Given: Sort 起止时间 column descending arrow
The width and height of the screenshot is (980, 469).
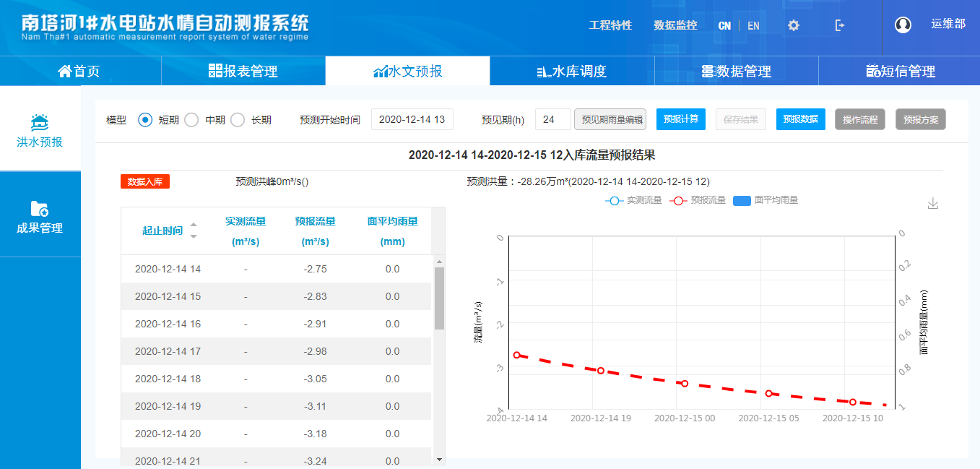Looking at the screenshot, I should coord(193,236).
